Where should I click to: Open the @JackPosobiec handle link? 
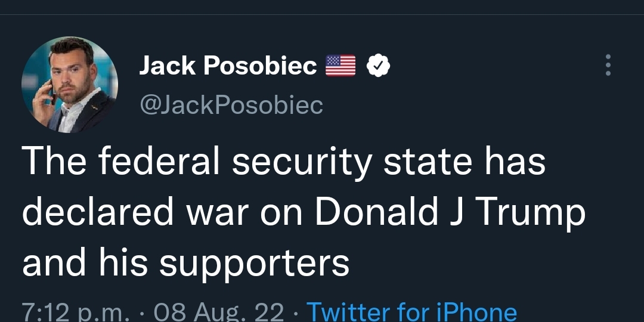click(231, 105)
